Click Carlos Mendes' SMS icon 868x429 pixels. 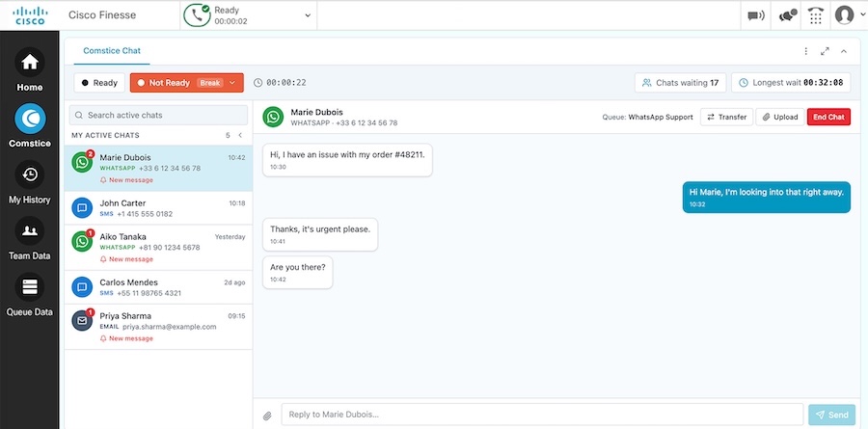(x=82, y=286)
